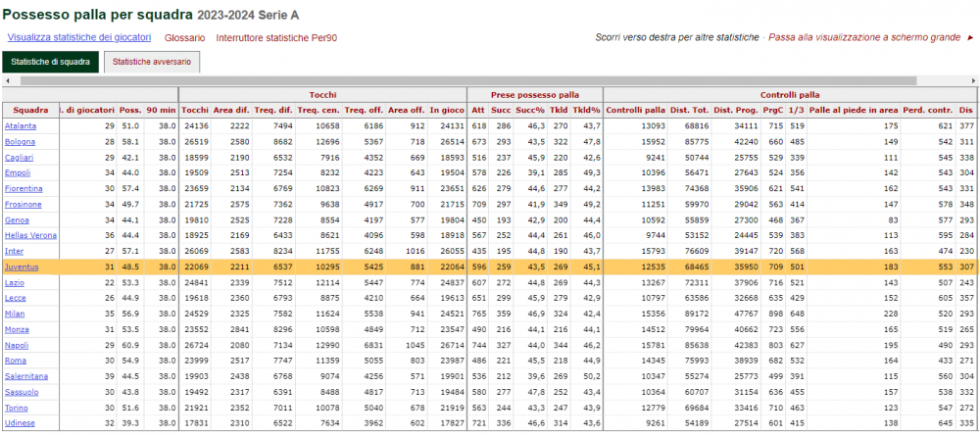Open the Lecce team link
The image size is (980, 436).
click(15, 298)
